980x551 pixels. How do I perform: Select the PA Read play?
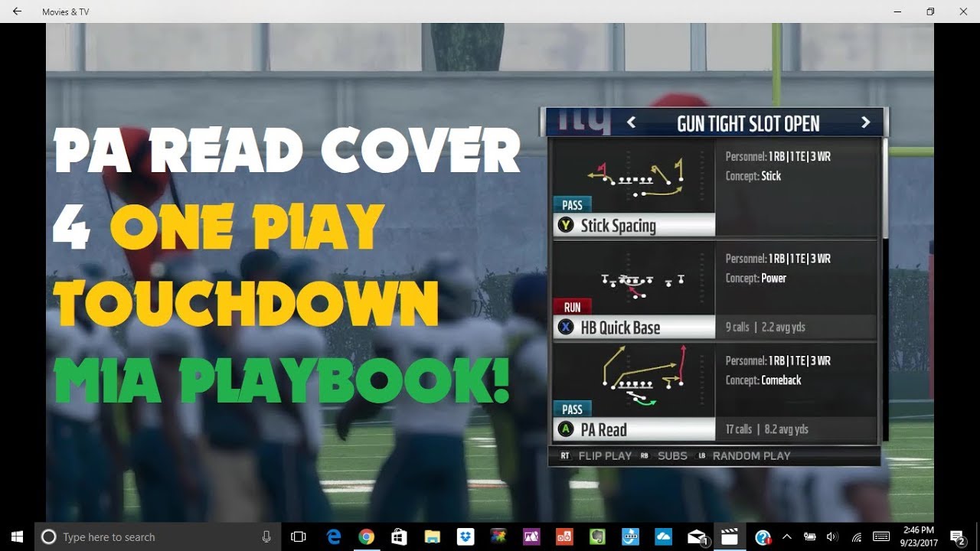[x=634, y=429]
